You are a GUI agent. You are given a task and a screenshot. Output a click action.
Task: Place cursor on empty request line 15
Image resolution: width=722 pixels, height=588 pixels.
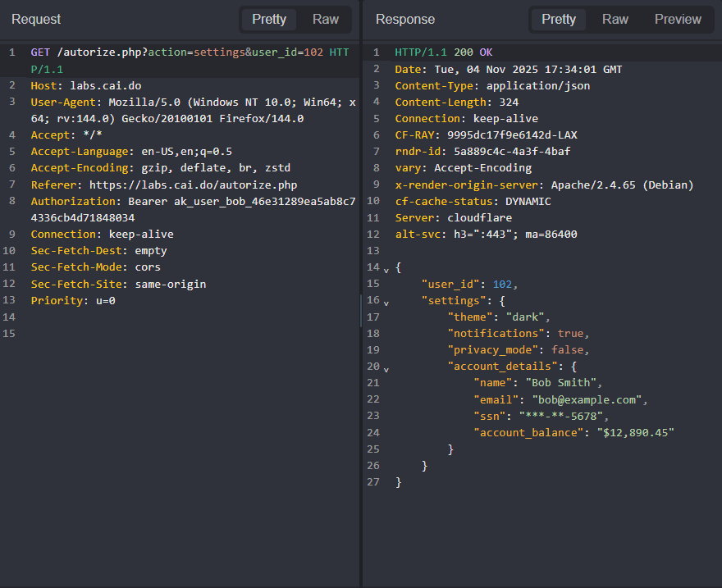coord(164,334)
